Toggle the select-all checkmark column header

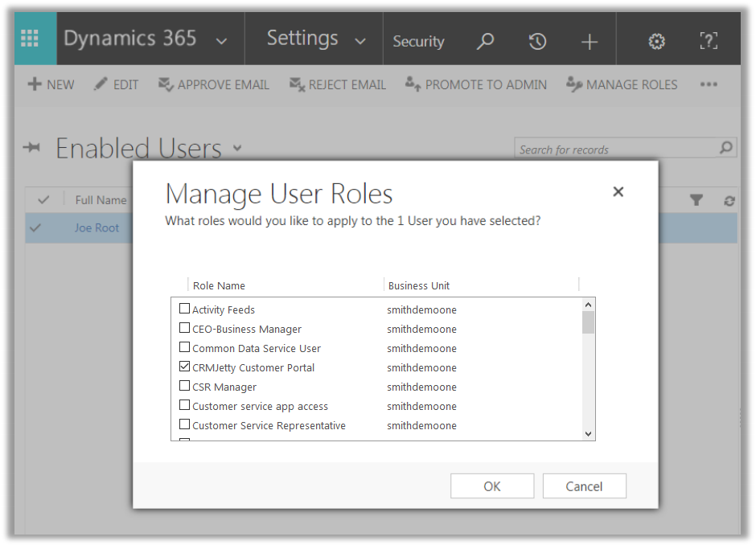tap(43, 199)
